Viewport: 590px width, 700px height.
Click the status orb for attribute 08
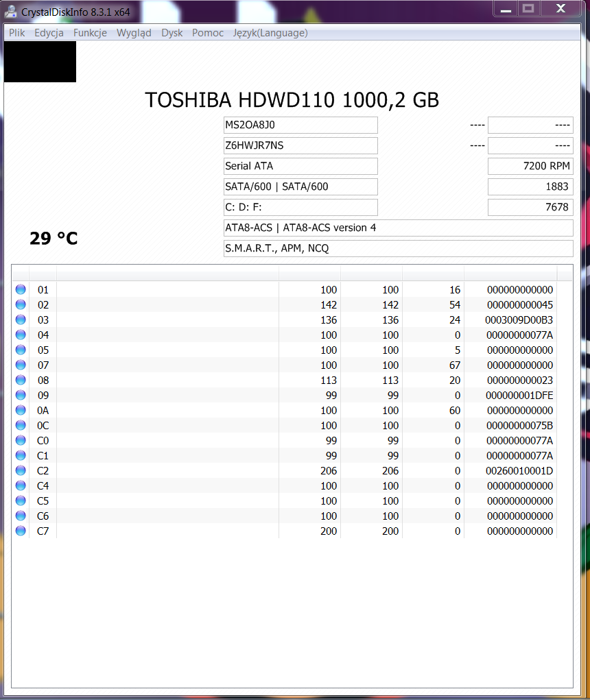tap(21, 380)
